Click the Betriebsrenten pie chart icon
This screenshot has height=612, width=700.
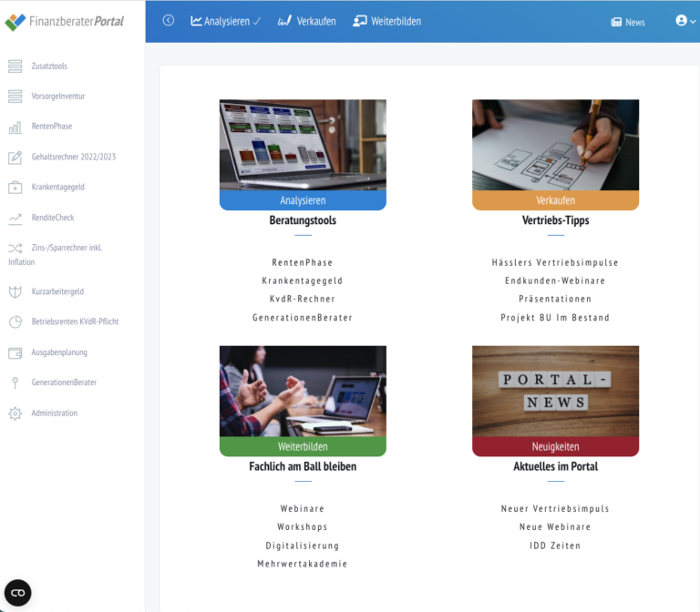(x=15, y=321)
